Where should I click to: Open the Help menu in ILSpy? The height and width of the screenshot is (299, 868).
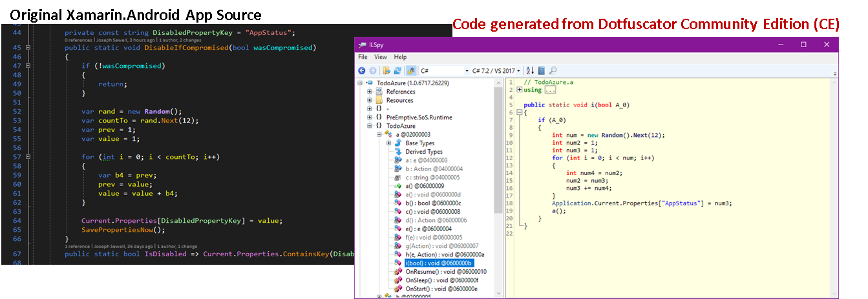point(401,57)
